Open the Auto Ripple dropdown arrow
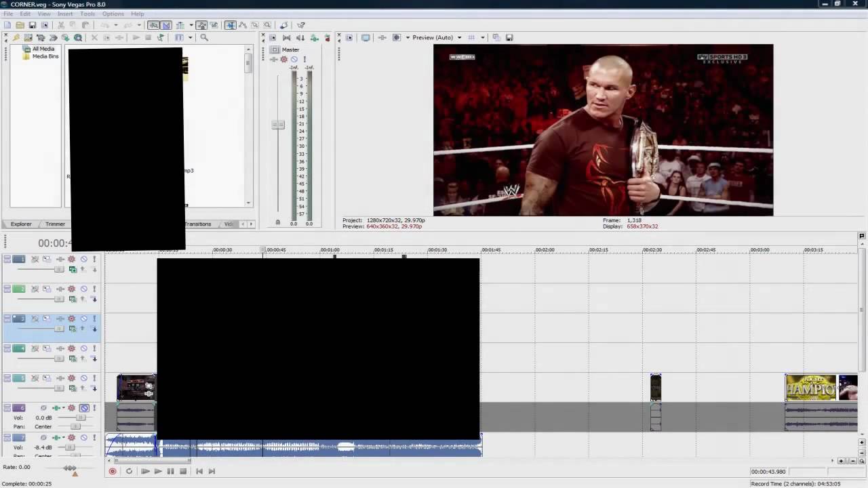This screenshot has height=488, width=868. tap(191, 25)
